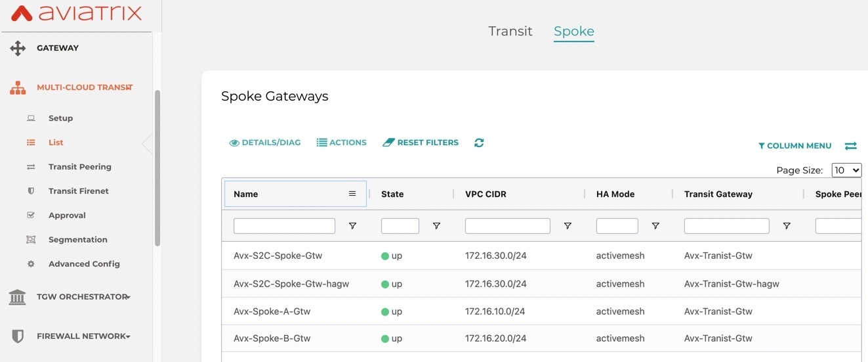Click the filter funnel under VPC CIDR
The image size is (868, 362).
point(568,226)
